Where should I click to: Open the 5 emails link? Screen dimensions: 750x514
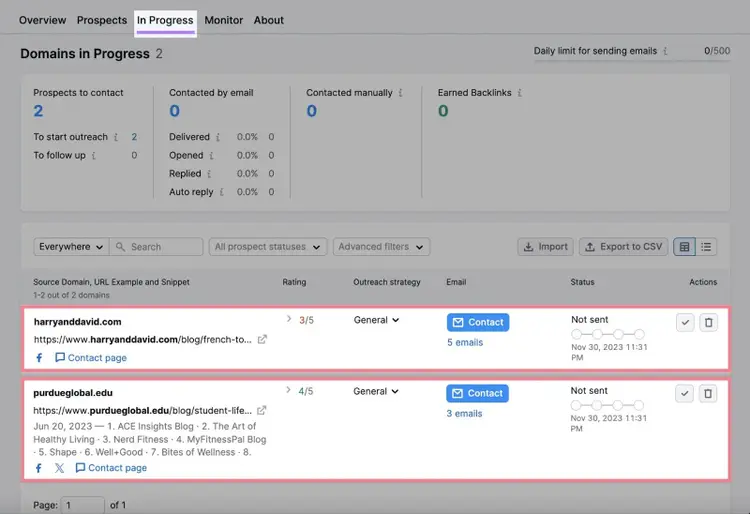pyautogui.click(x=465, y=343)
